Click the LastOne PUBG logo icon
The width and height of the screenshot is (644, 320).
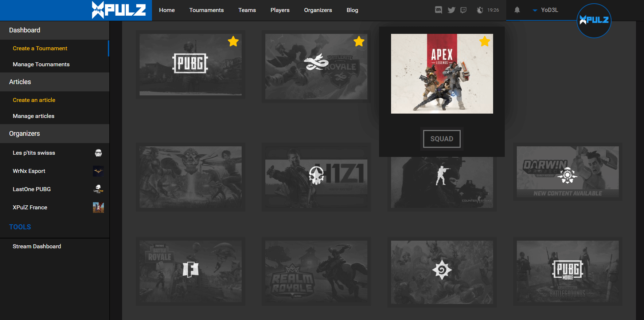point(98,189)
